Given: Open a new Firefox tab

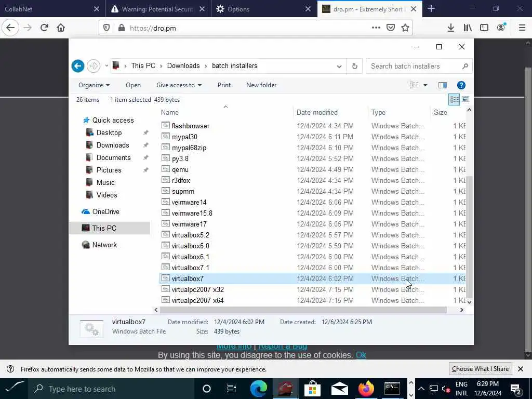Looking at the screenshot, I should click(431, 9).
